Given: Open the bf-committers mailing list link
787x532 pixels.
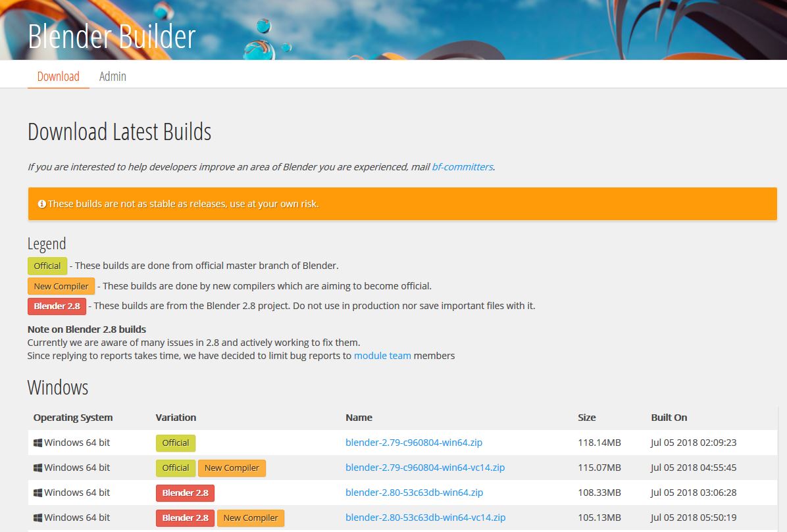Looking at the screenshot, I should coord(462,166).
